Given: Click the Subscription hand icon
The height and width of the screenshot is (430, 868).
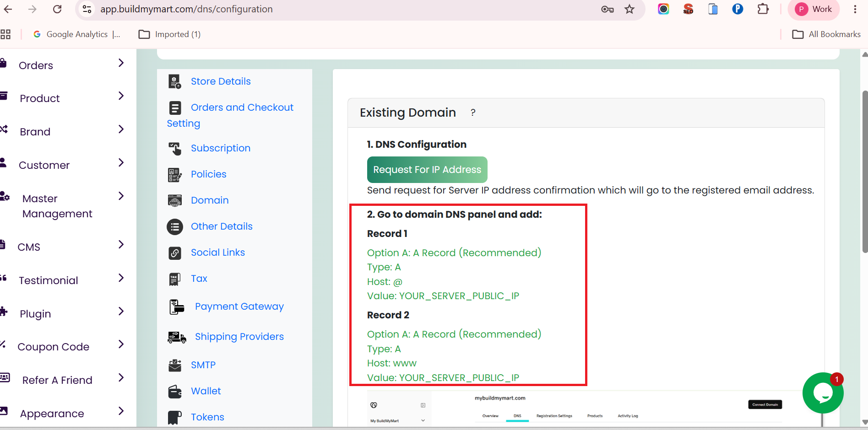Looking at the screenshot, I should click(x=174, y=149).
